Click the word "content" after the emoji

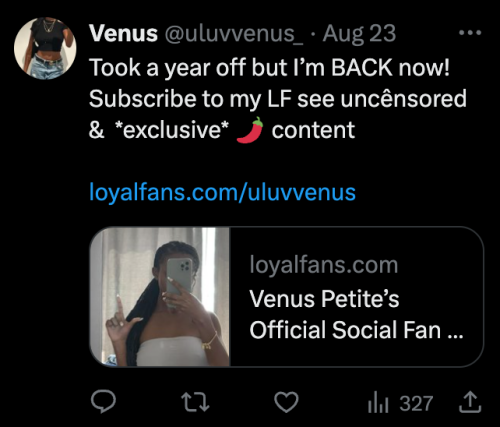coord(313,130)
